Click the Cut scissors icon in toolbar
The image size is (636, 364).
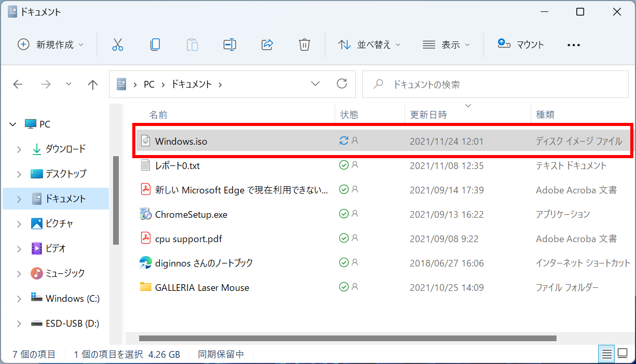click(118, 45)
